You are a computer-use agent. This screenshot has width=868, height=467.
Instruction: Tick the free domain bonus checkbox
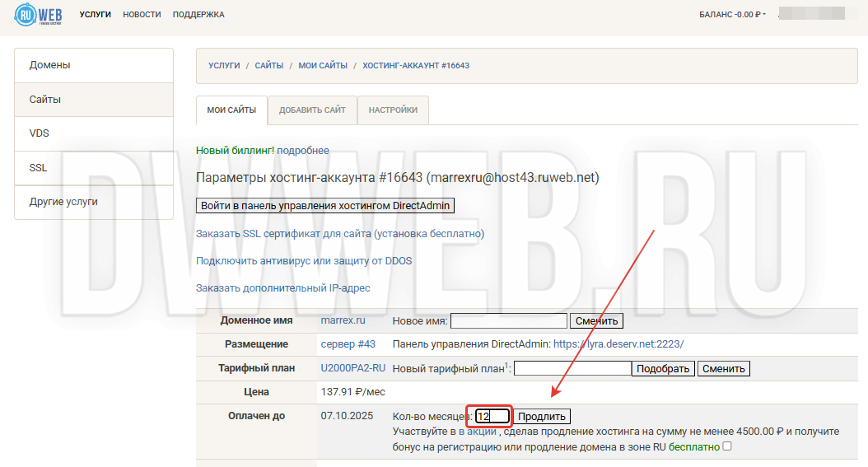(726, 447)
